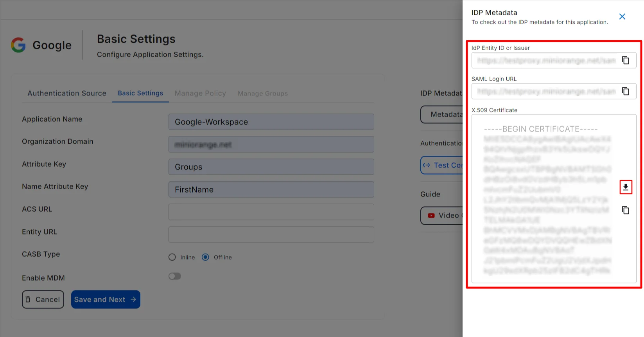The height and width of the screenshot is (337, 644).
Task: Click the 'CASB Type' label
Action: click(x=41, y=254)
